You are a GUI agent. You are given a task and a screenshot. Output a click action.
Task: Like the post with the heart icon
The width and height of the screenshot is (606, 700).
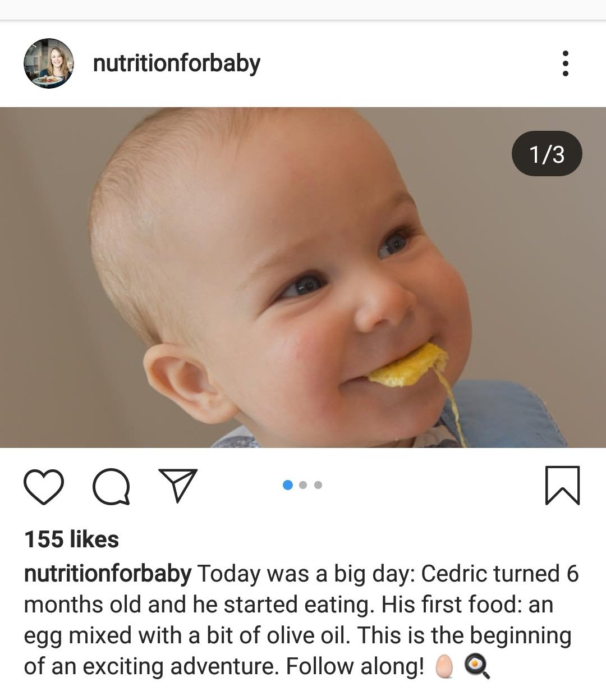44,486
